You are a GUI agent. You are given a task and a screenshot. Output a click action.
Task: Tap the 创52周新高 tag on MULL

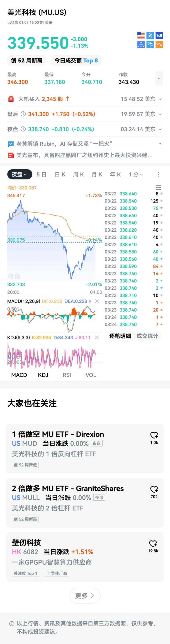(25, 519)
